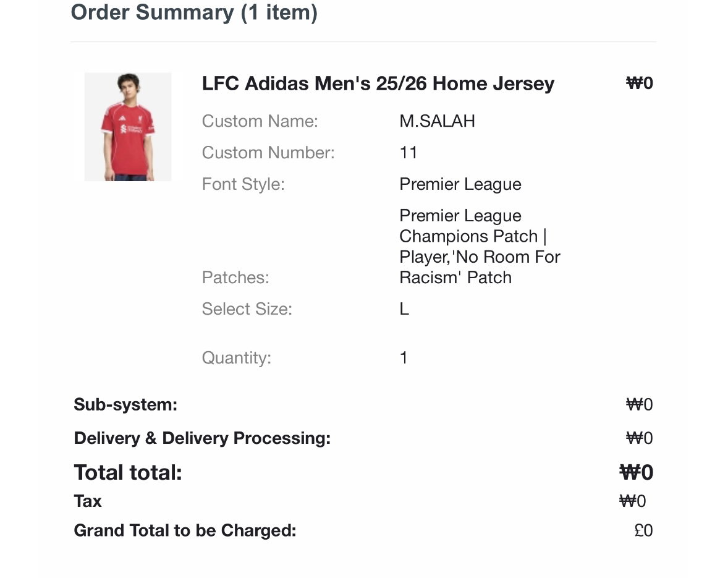Click the Patches label
The width and height of the screenshot is (728, 578).
click(235, 278)
